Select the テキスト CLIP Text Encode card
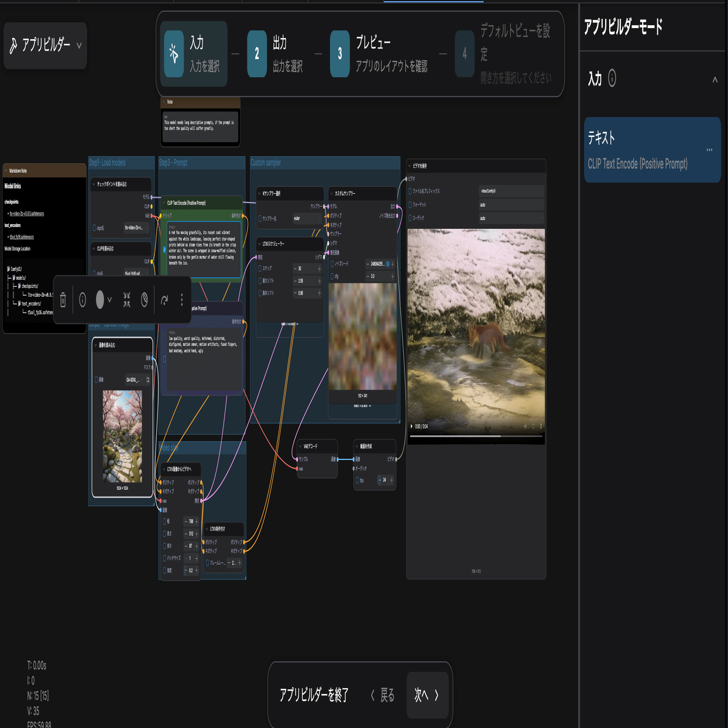This screenshot has height=728, width=728. pyautogui.click(x=652, y=150)
